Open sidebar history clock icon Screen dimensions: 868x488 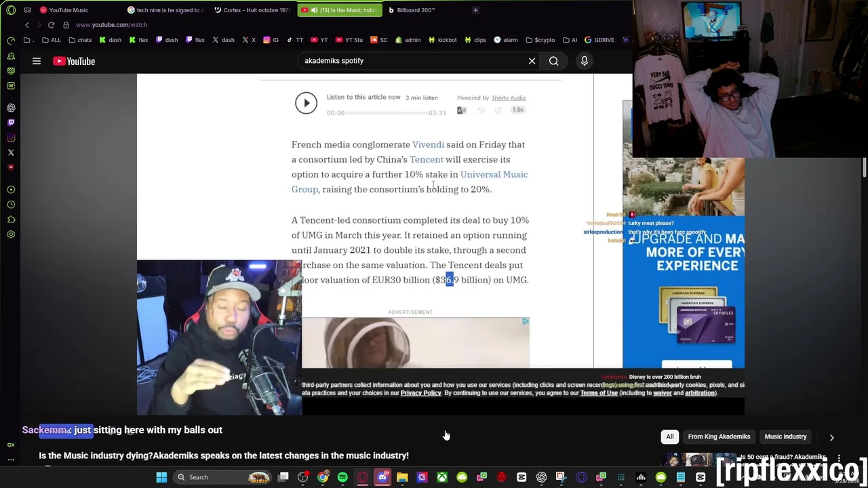(11, 205)
